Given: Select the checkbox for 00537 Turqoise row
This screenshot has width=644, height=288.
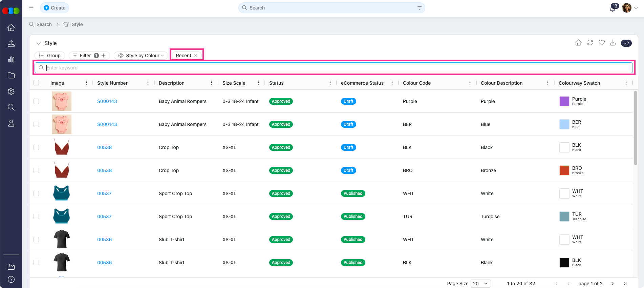Looking at the screenshot, I should 36,217.
